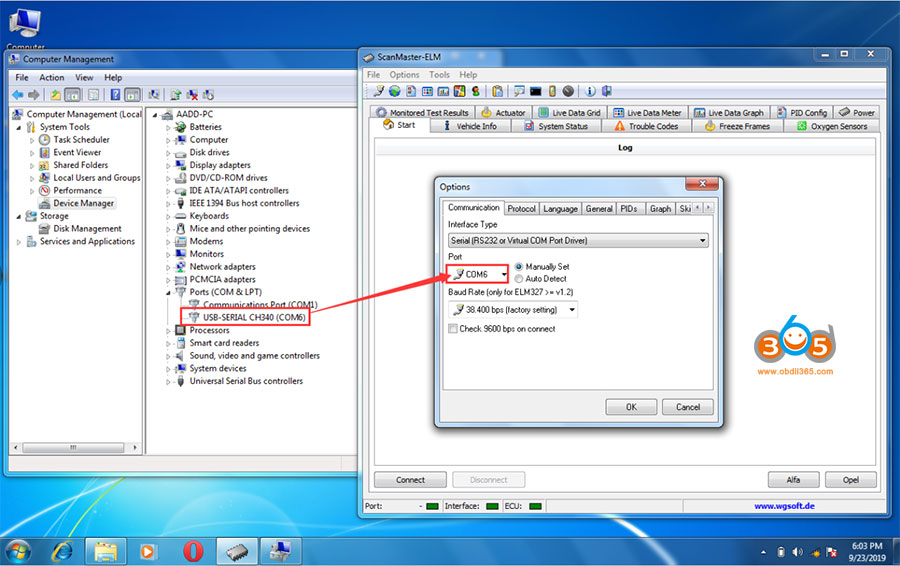
Task: Select the Manually Set radio button
Action: click(519, 266)
